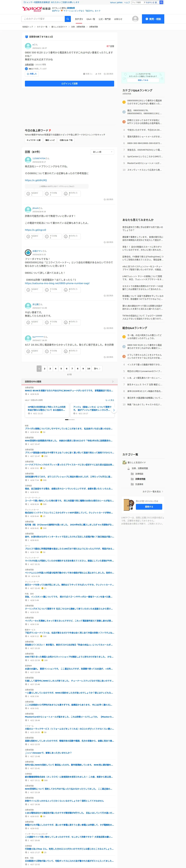Click the 質問・相談 blue button
Image resolution: width=186 pixels, height=868 pixels.
pos(153,19)
